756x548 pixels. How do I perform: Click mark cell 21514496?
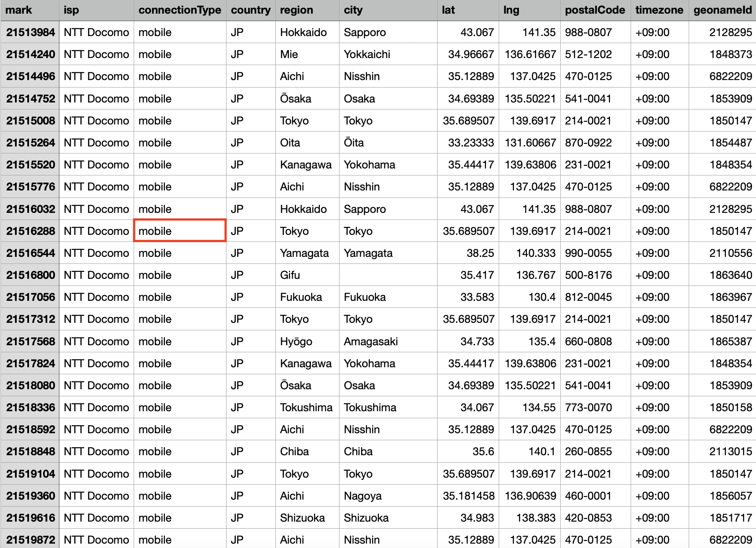coord(30,76)
